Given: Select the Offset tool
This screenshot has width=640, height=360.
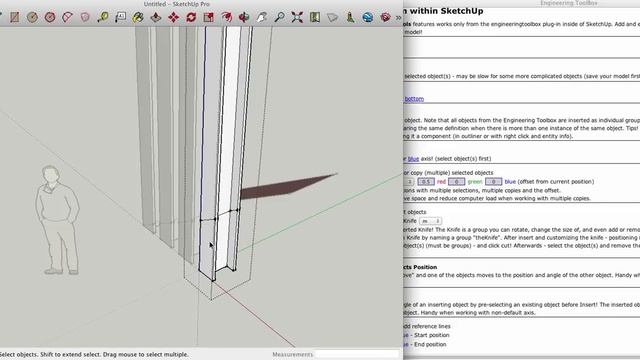Looking at the screenshot, I should [226, 17].
